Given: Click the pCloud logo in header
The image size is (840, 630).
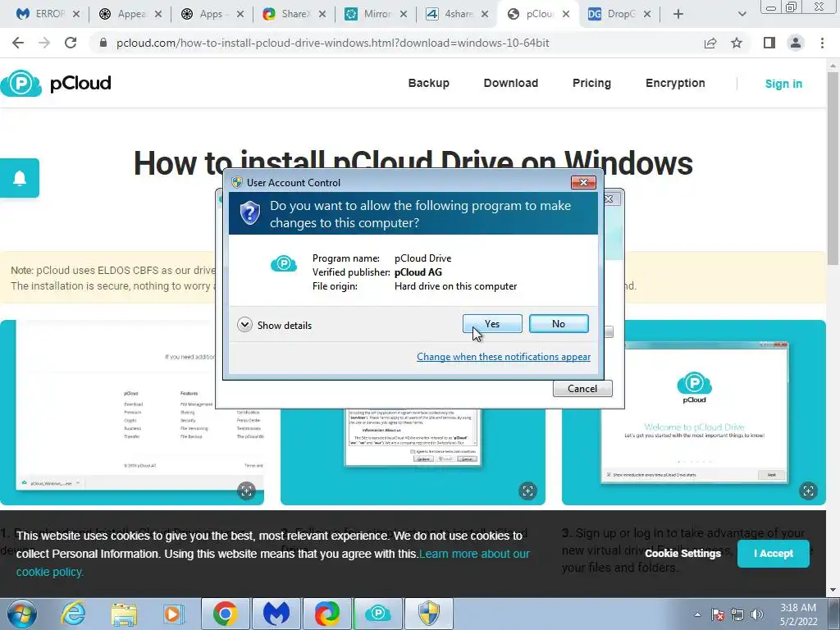Looking at the screenshot, I should click(56, 83).
